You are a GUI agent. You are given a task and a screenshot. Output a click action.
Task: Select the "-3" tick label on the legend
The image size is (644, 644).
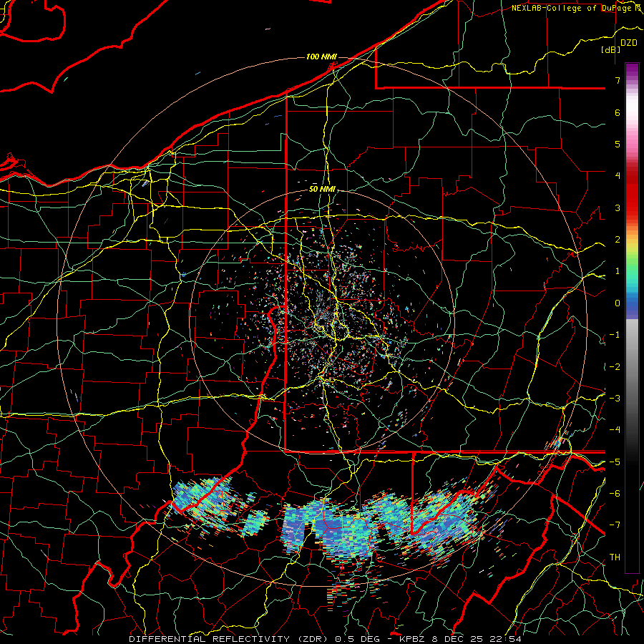(615, 399)
